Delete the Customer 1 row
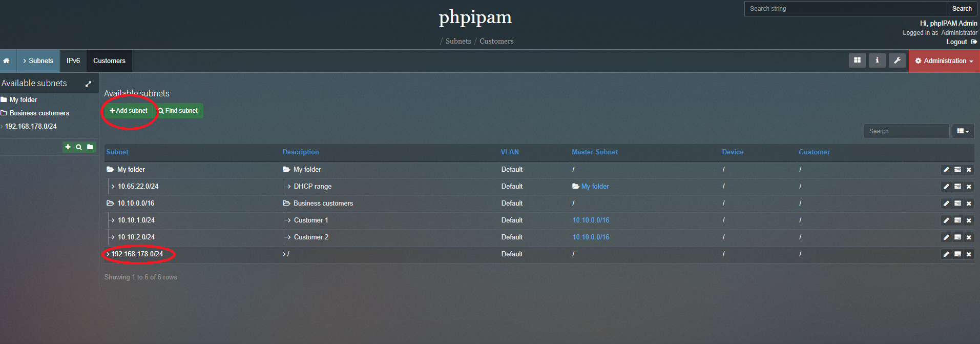The image size is (980, 344). pos(969,220)
